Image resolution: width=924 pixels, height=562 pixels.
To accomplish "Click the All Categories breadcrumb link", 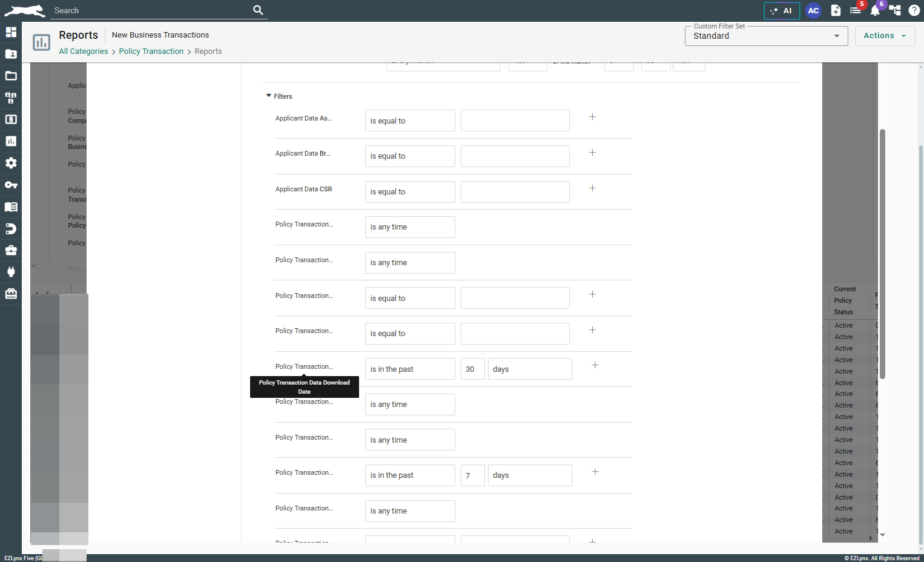I will (84, 51).
